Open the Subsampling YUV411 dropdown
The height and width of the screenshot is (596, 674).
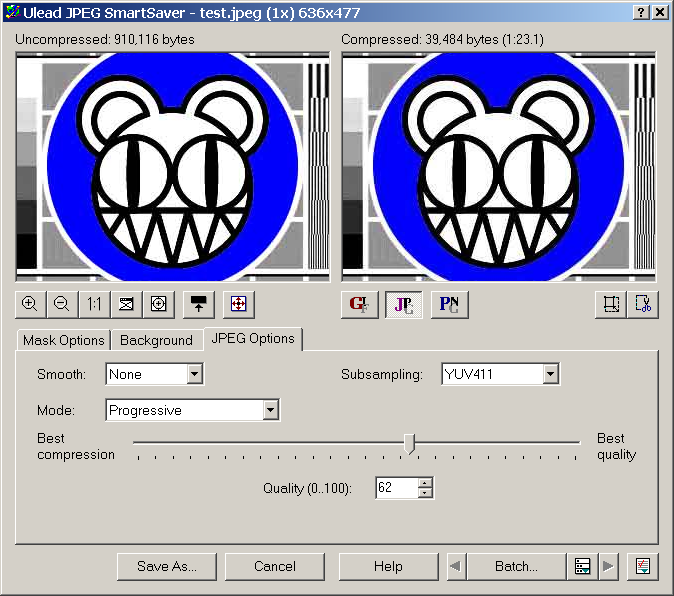pyautogui.click(x=550, y=374)
